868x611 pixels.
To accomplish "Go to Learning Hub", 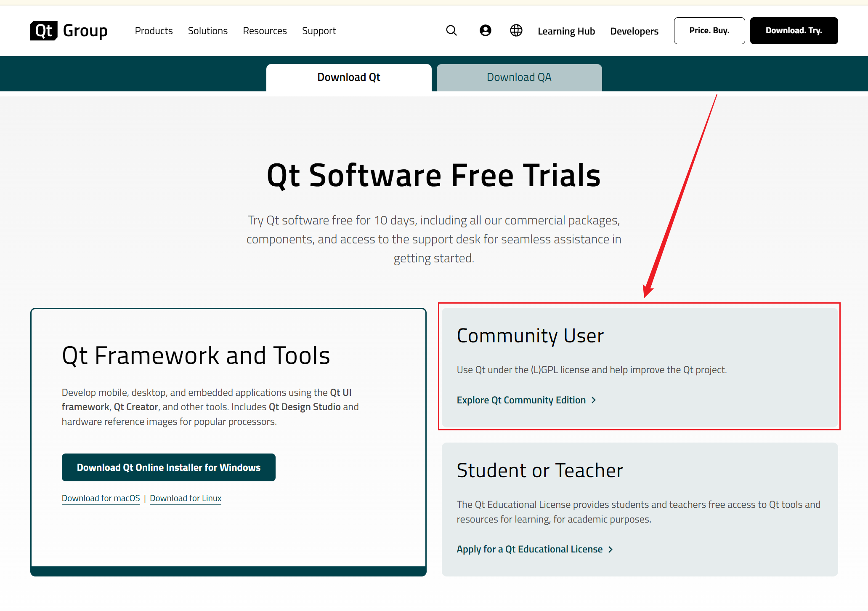I will click(x=566, y=31).
